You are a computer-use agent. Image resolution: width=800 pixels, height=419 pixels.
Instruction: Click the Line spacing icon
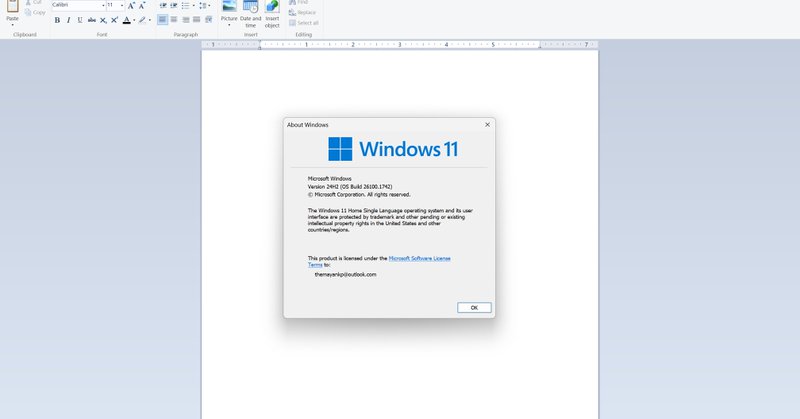pos(203,6)
